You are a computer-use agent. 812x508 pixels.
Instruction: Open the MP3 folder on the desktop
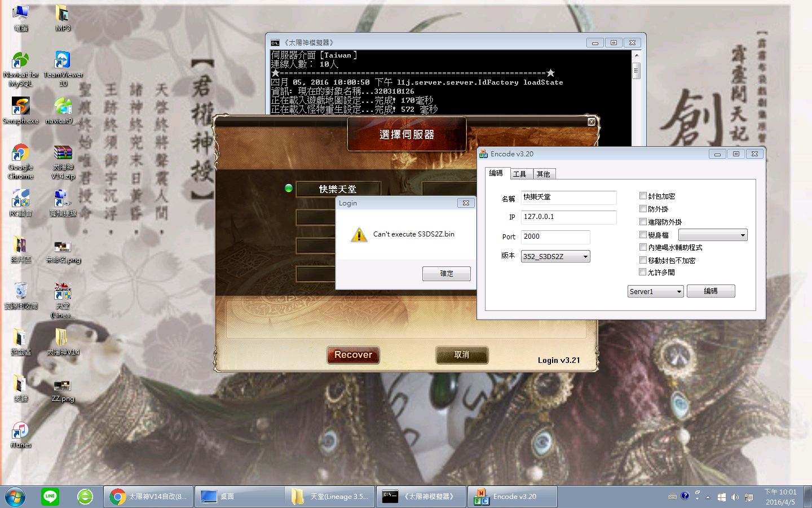click(63, 17)
